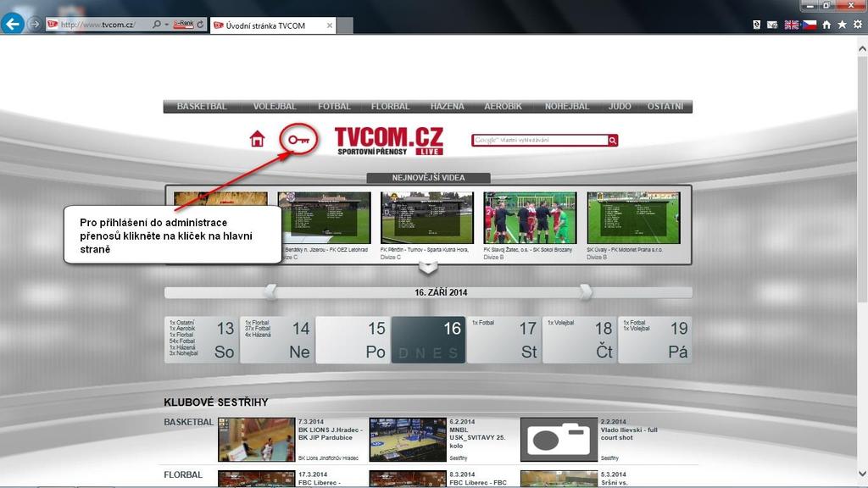
Task: Click the MNBL USK_SVITAVY 25. kolo title
Action: click(477, 437)
